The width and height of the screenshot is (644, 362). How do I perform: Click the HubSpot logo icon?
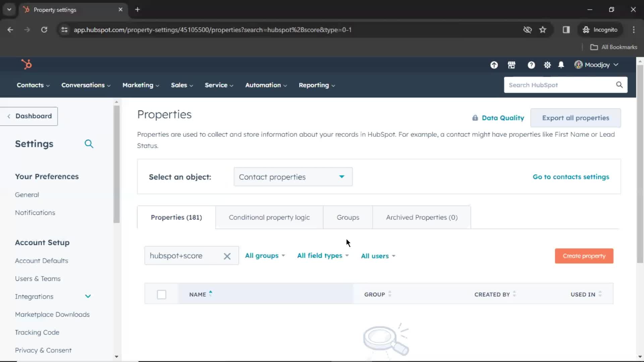point(26,65)
